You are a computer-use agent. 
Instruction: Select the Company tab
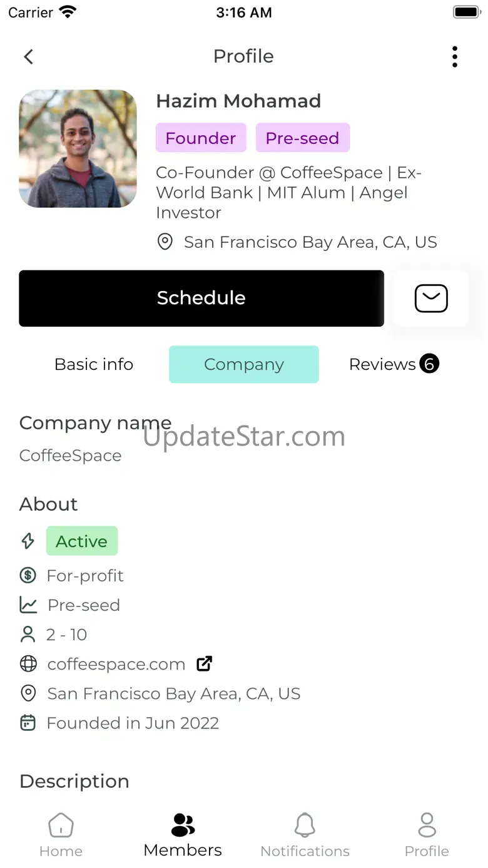click(x=244, y=364)
